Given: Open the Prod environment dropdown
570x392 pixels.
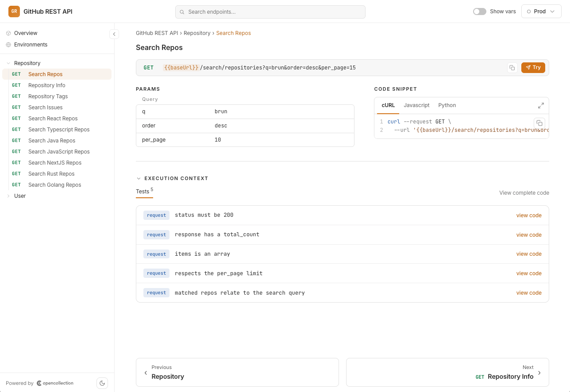Looking at the screenshot, I should coord(541,12).
